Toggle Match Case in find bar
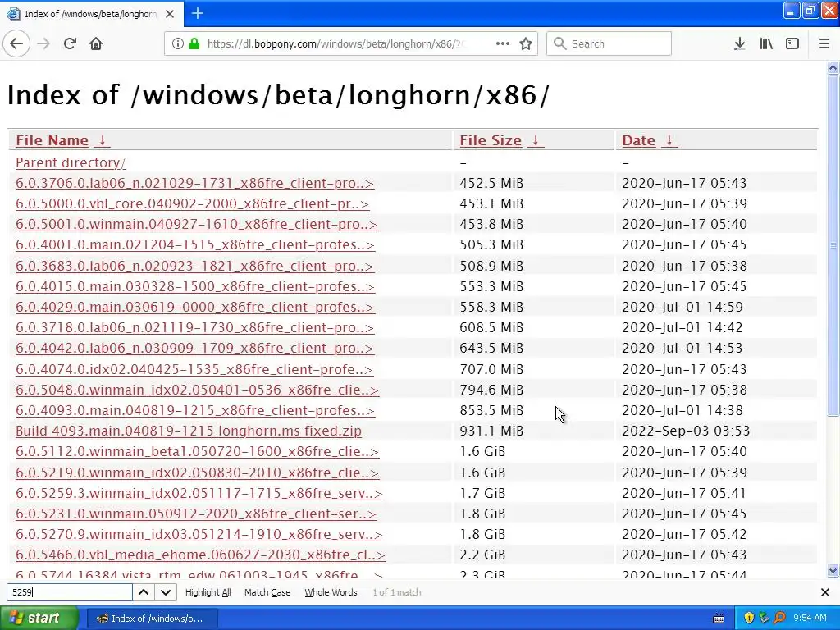The height and width of the screenshot is (630, 840). pos(267,592)
